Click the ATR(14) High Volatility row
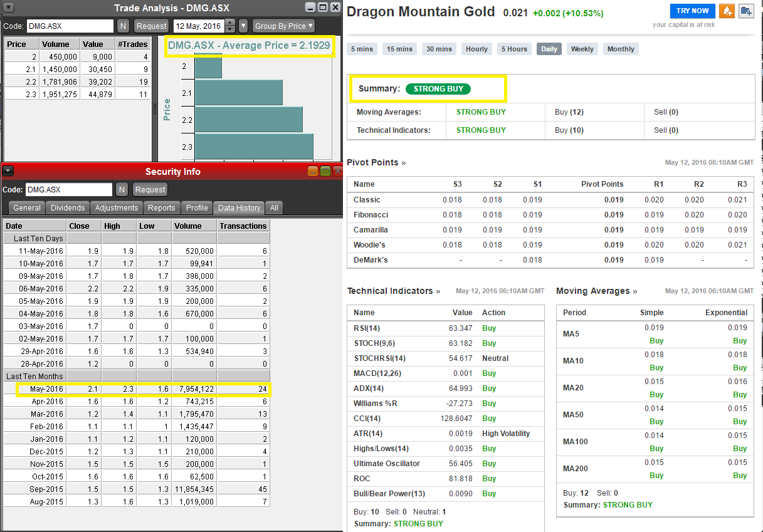The width and height of the screenshot is (763, 532). (446, 434)
